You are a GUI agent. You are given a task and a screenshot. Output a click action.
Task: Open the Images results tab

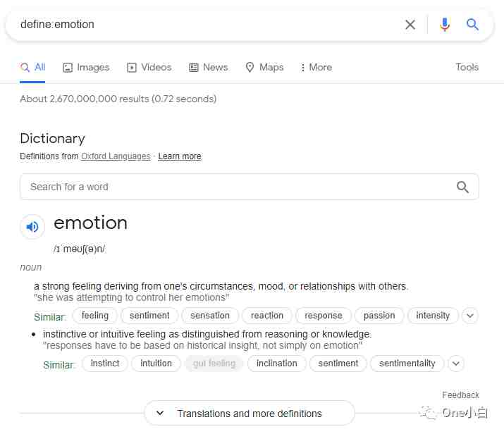86,68
